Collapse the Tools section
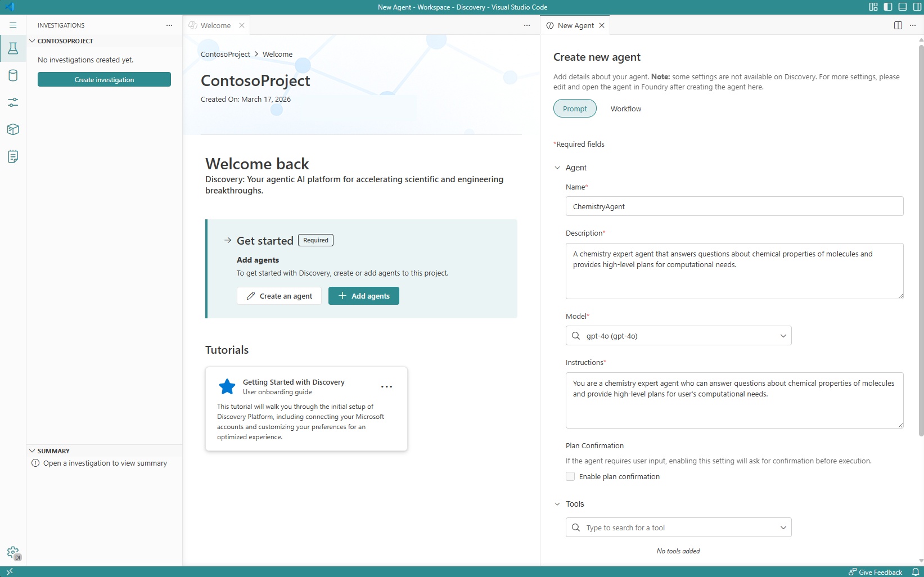This screenshot has width=924, height=577. click(557, 504)
